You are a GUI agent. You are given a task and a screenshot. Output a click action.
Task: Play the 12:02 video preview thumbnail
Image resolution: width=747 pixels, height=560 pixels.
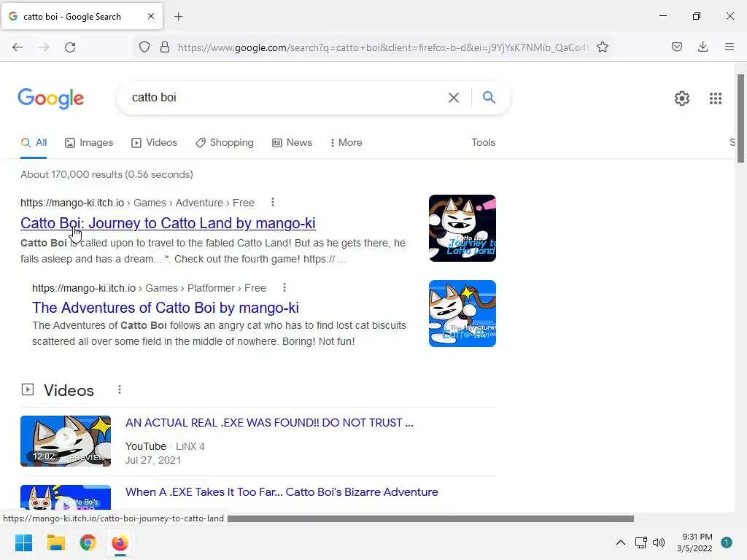pyautogui.click(x=66, y=441)
